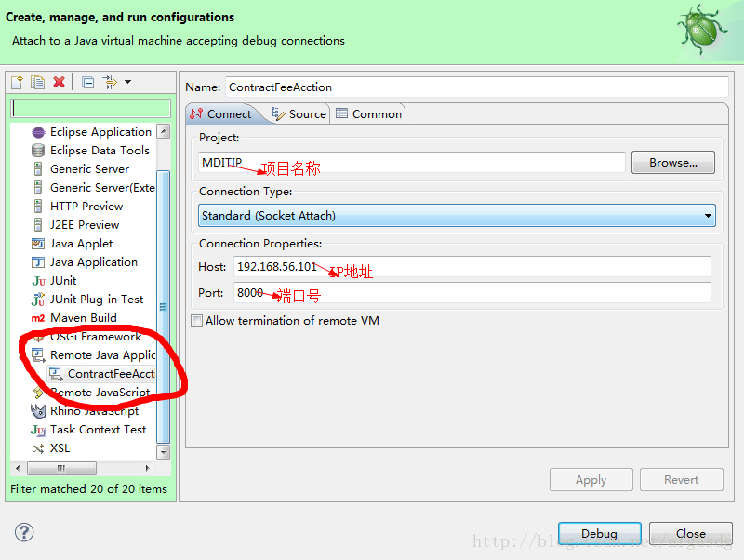Switch to the Source tab
Viewport: 744px width, 560px height.
click(299, 113)
